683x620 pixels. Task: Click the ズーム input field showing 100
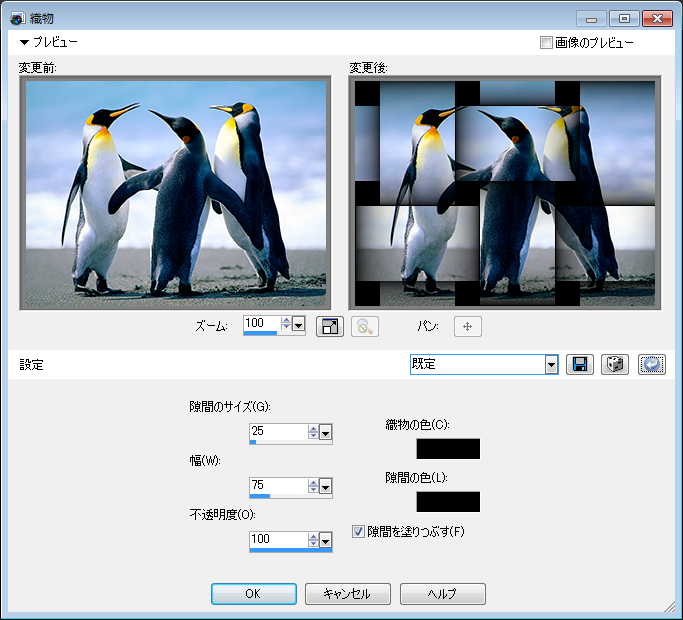[x=262, y=323]
